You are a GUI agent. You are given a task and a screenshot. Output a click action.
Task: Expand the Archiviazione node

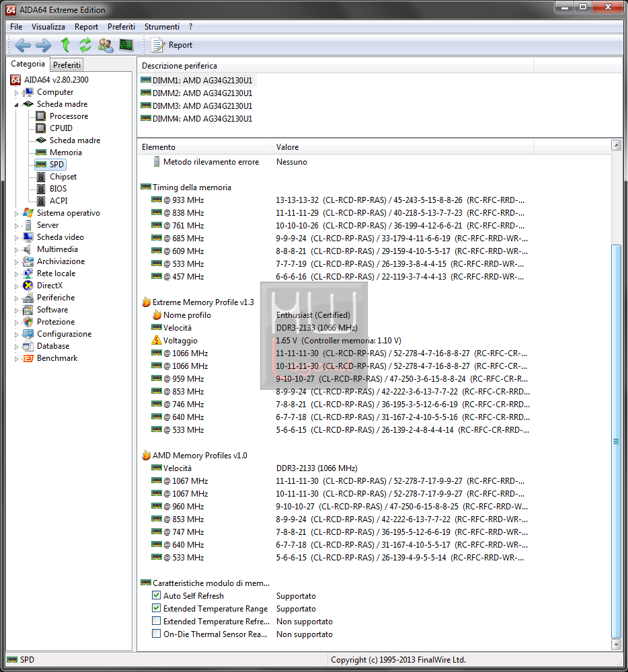(16, 262)
